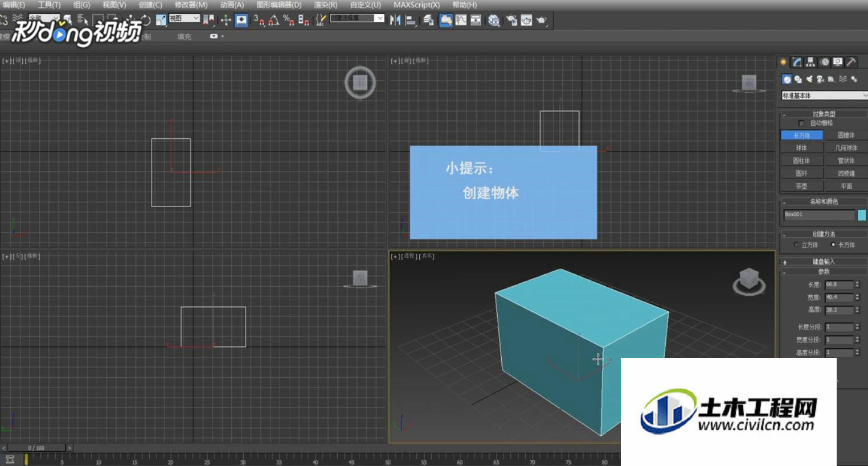The image size is (868, 466).
Task: Click the Box001 name field
Action: tap(819, 215)
